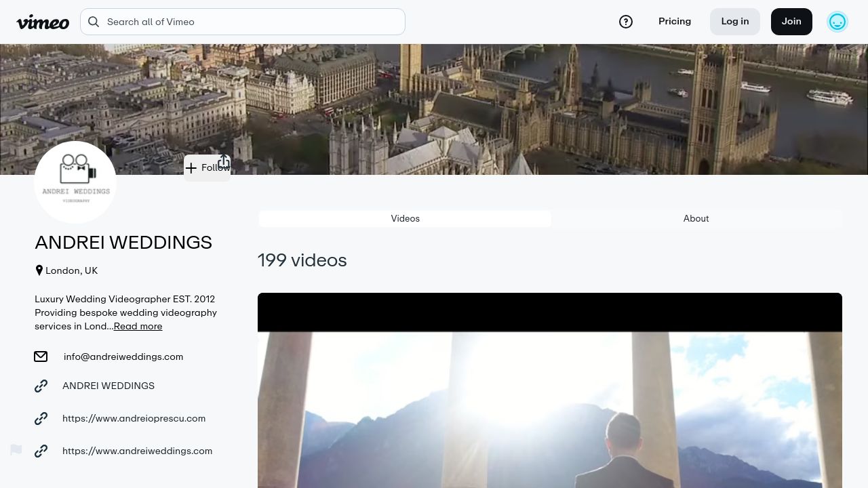Screen dimensions: 868x488
Task: Open the Vimeo home logo
Action: [x=43, y=22]
